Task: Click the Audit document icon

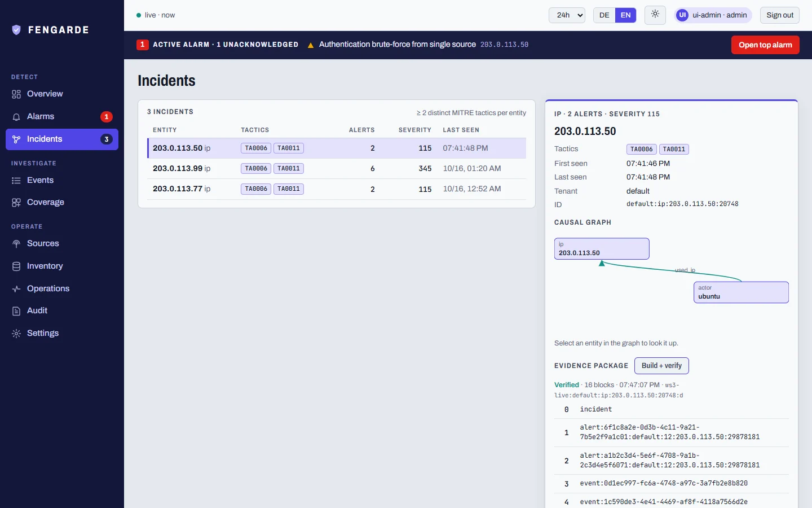Action: click(16, 311)
